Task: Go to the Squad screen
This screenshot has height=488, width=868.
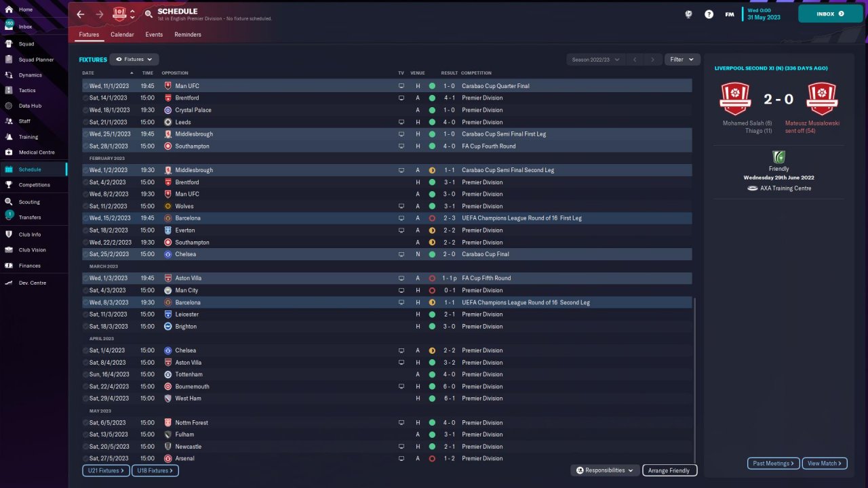Action: pyautogui.click(x=26, y=44)
